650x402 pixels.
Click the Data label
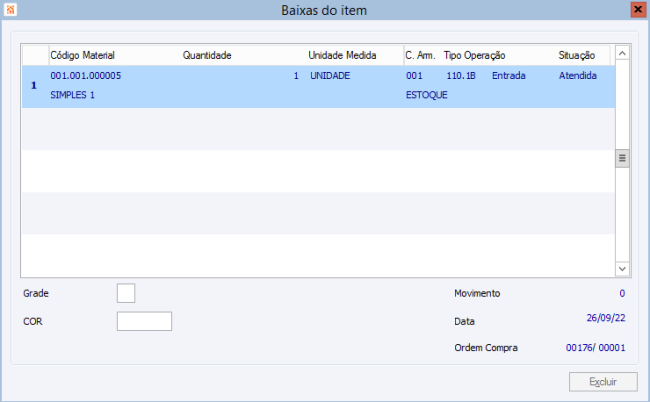[x=464, y=321]
